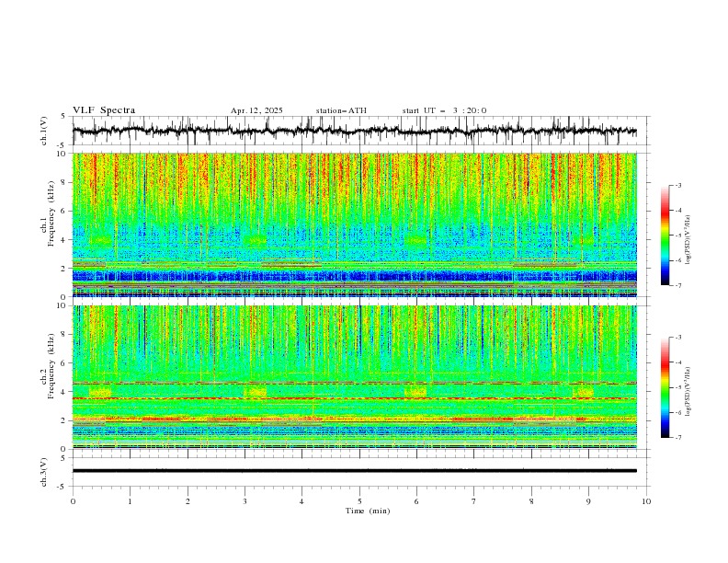The height and width of the screenshot is (563, 728).
Task: Click the 'ch.3(V)' waveform axis label
Action: (44, 472)
